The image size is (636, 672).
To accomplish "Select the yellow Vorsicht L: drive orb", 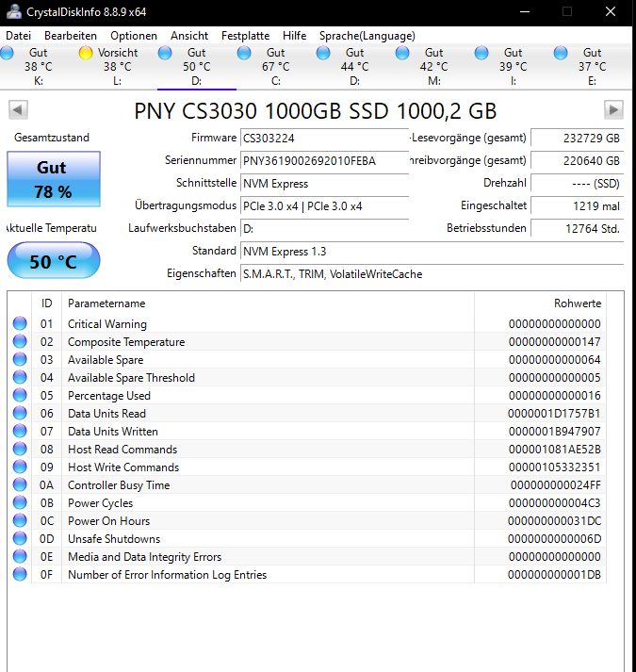I will [86, 53].
